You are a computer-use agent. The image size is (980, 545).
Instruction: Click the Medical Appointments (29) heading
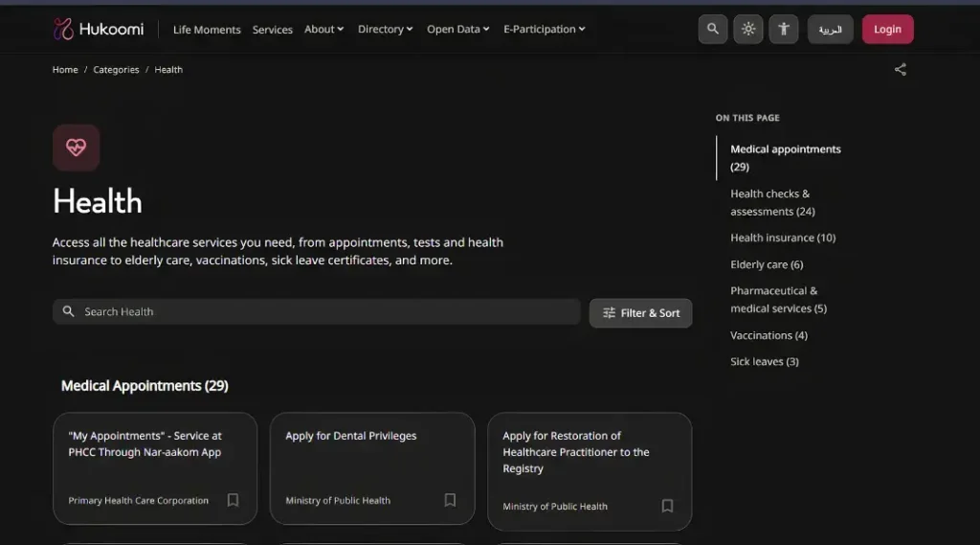pyautogui.click(x=145, y=385)
